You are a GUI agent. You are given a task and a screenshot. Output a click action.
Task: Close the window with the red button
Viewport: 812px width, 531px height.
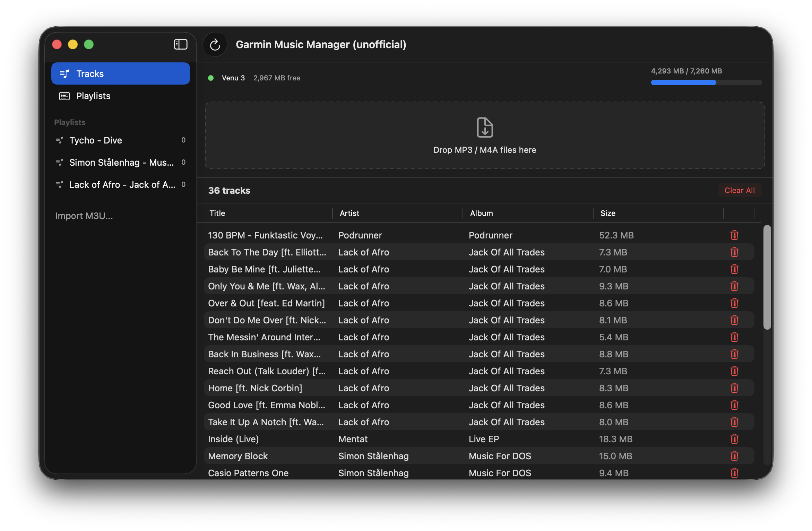coord(57,44)
